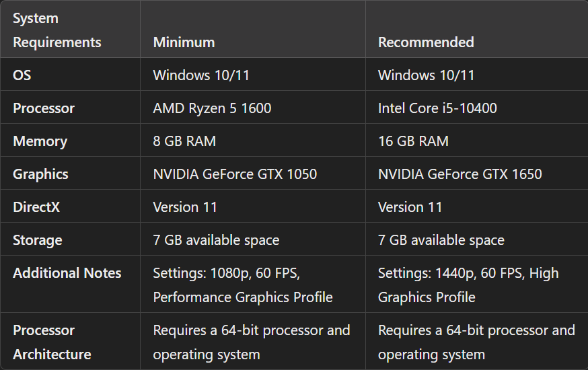Viewport: 588px width, 370px height.
Task: Click the "Additional Notes" row label
Action: click(67, 273)
